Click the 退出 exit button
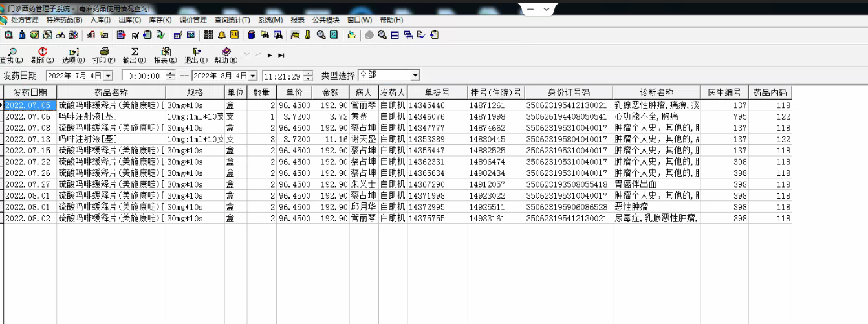The height and width of the screenshot is (324, 868). coord(195,56)
